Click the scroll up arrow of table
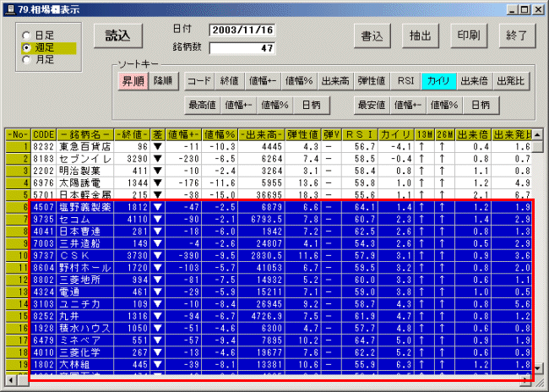 point(537,134)
